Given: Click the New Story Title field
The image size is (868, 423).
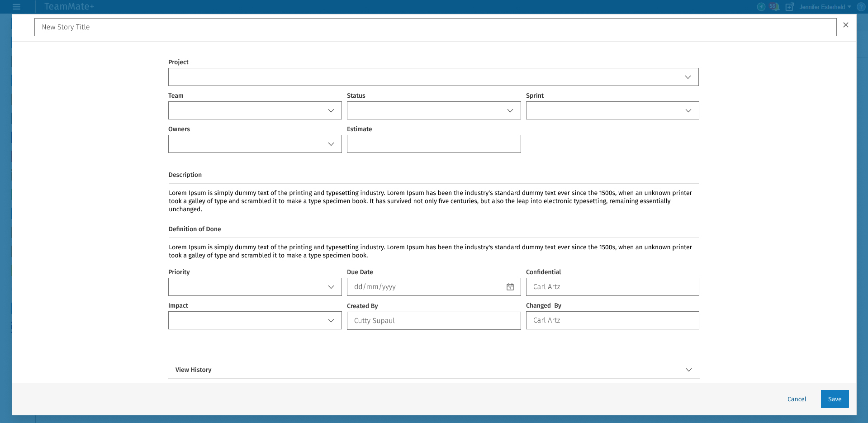Looking at the screenshot, I should click(x=435, y=27).
